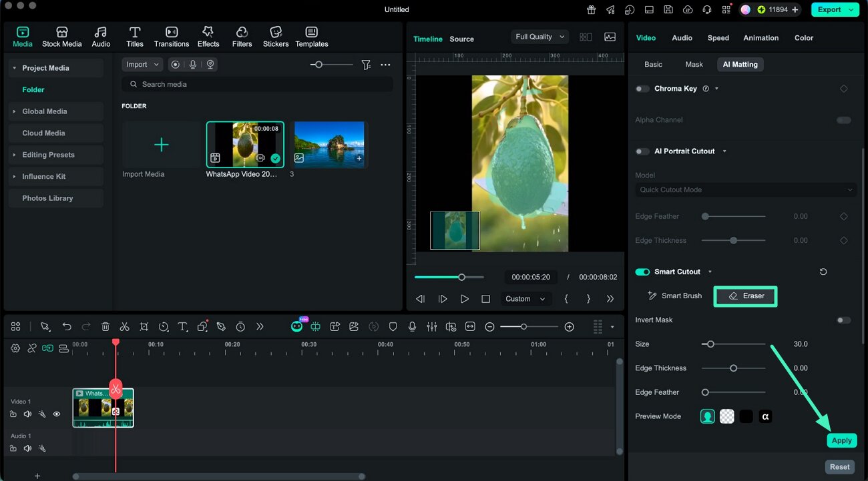Open preview snapshot scope icon
This screenshot has height=481, width=868.
pyautogui.click(x=610, y=37)
